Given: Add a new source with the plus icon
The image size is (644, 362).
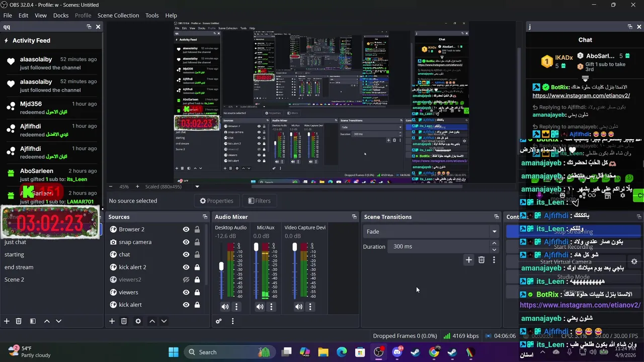Looking at the screenshot, I should 112,321.
